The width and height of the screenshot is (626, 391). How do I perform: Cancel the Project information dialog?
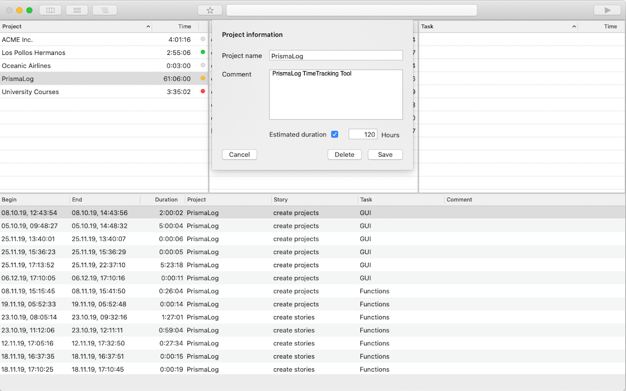[x=240, y=155]
